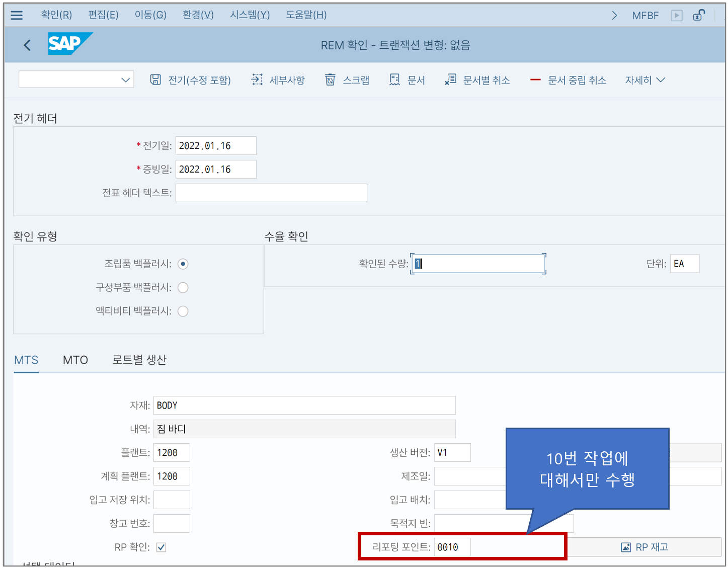Click the 제조일 field
The image size is (728, 569).
[x=470, y=476]
